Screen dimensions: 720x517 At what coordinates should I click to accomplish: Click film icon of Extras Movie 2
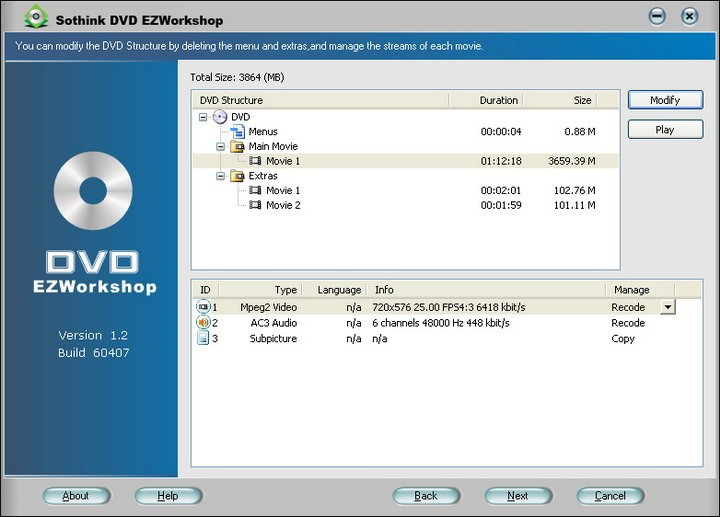255,205
